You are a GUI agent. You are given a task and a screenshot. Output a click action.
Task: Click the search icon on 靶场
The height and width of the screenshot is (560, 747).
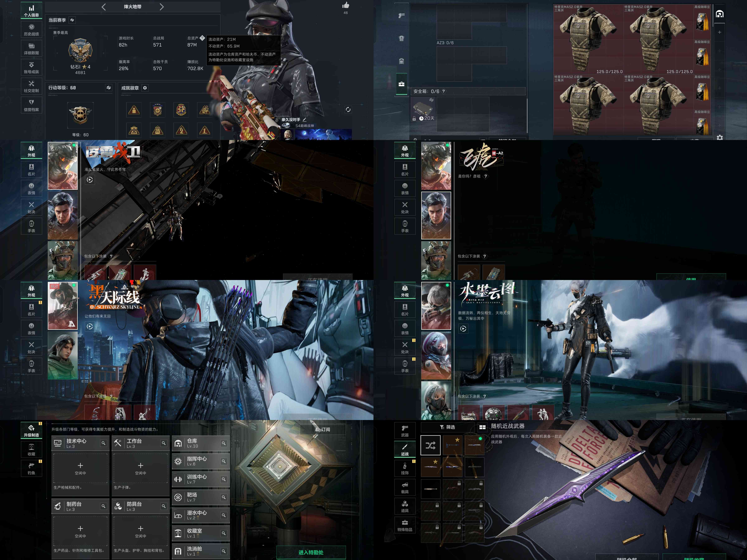coord(224,497)
